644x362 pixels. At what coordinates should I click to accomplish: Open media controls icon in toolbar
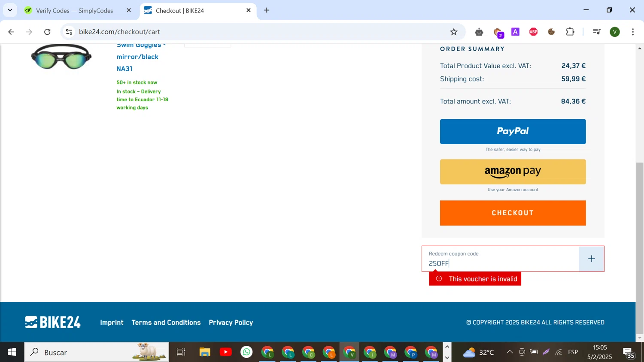click(x=596, y=32)
